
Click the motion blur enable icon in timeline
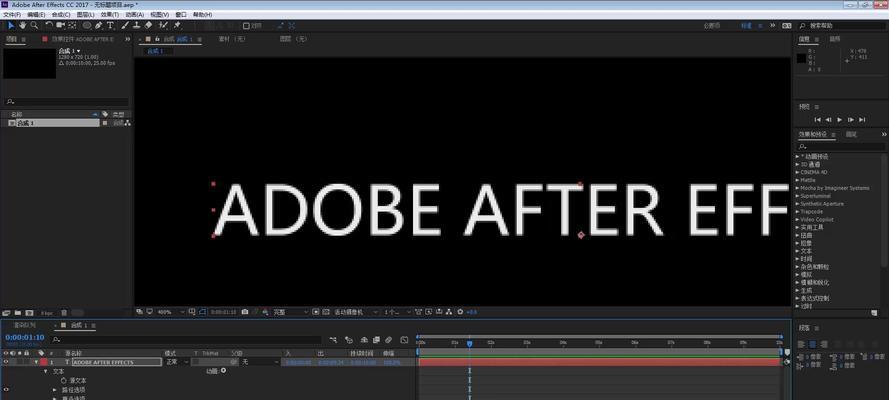(x=388, y=340)
